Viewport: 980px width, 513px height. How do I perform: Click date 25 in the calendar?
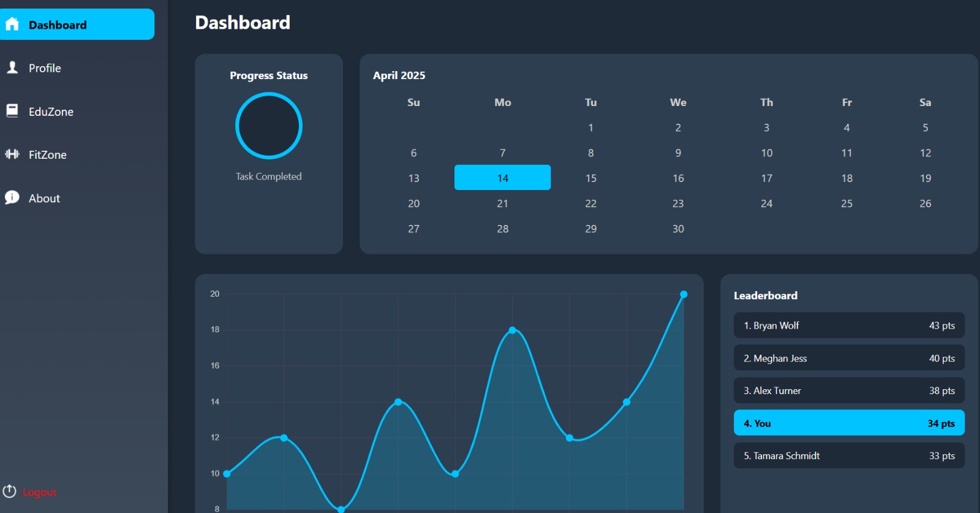(846, 203)
